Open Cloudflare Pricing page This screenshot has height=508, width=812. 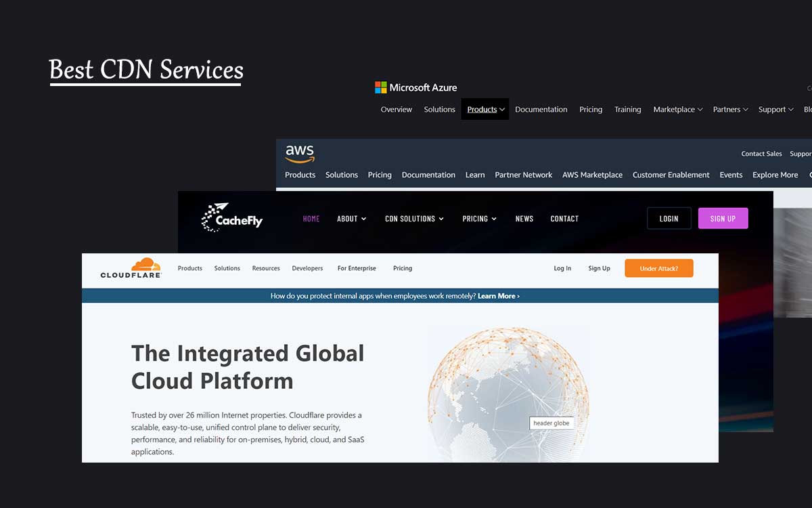[x=403, y=268]
